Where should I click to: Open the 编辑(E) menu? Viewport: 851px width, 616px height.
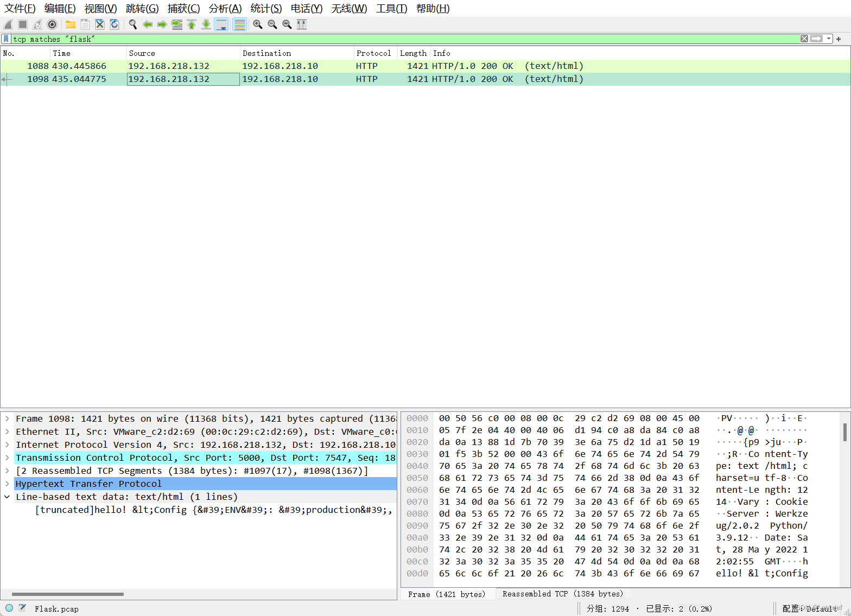tap(60, 9)
